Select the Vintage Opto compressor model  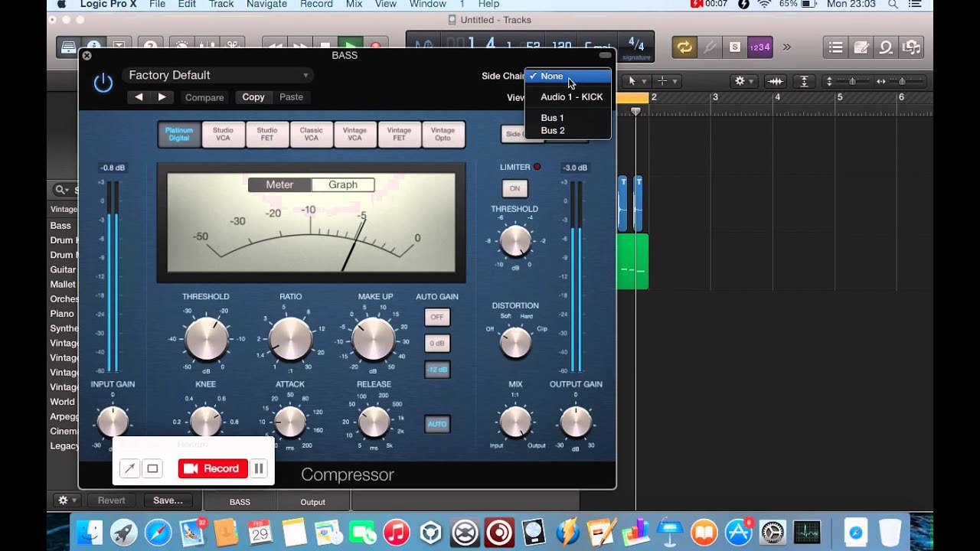(443, 134)
